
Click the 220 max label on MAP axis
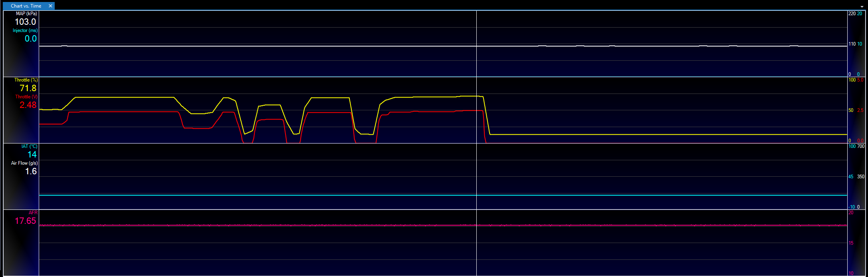click(852, 14)
